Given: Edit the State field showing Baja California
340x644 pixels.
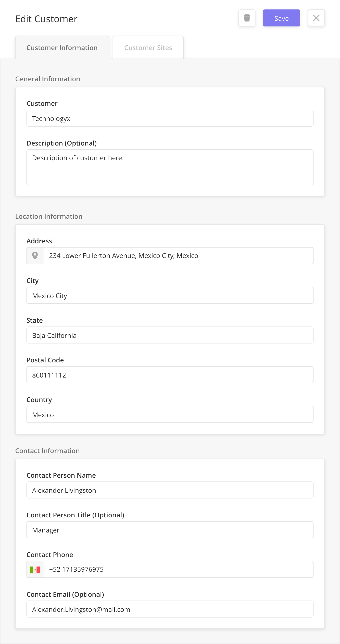Looking at the screenshot, I should click(170, 335).
